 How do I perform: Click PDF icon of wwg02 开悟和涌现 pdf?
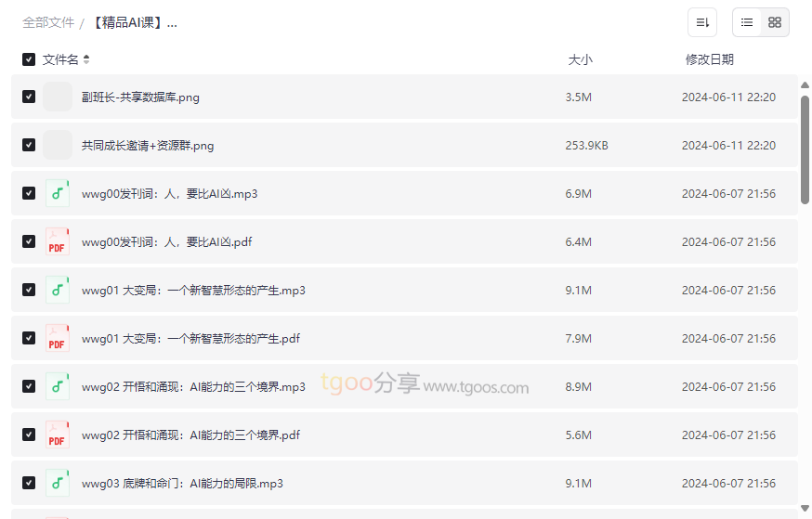click(x=58, y=435)
